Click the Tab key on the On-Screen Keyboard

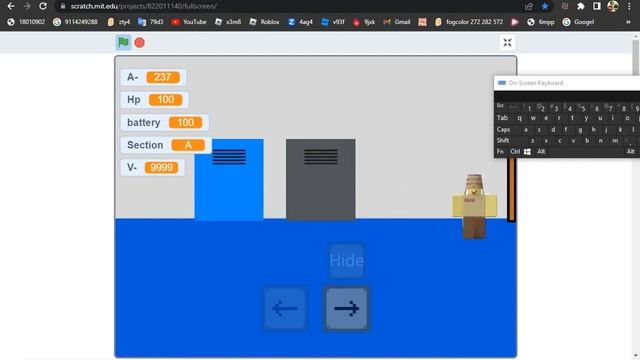pos(503,118)
